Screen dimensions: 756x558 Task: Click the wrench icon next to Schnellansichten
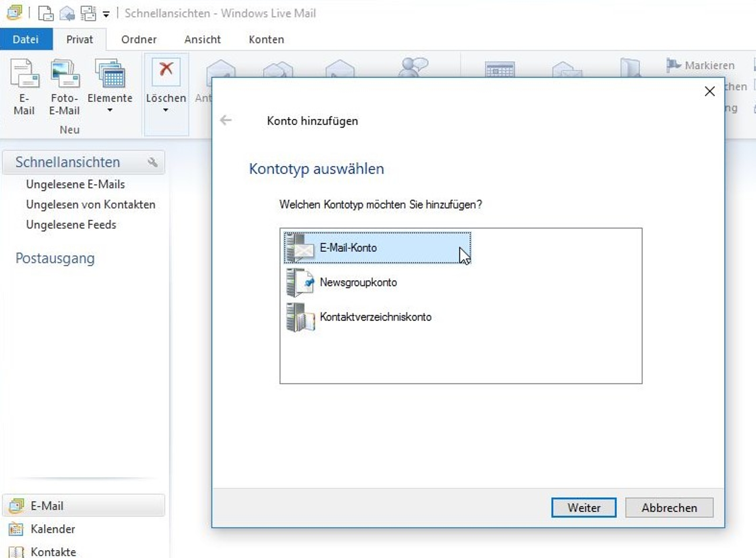(153, 162)
